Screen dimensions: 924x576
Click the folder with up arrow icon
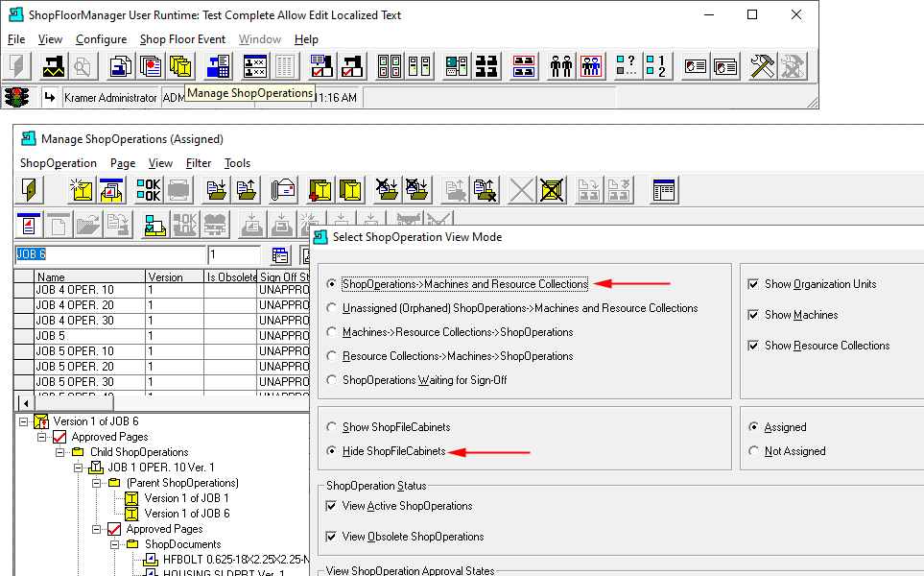coord(247,190)
